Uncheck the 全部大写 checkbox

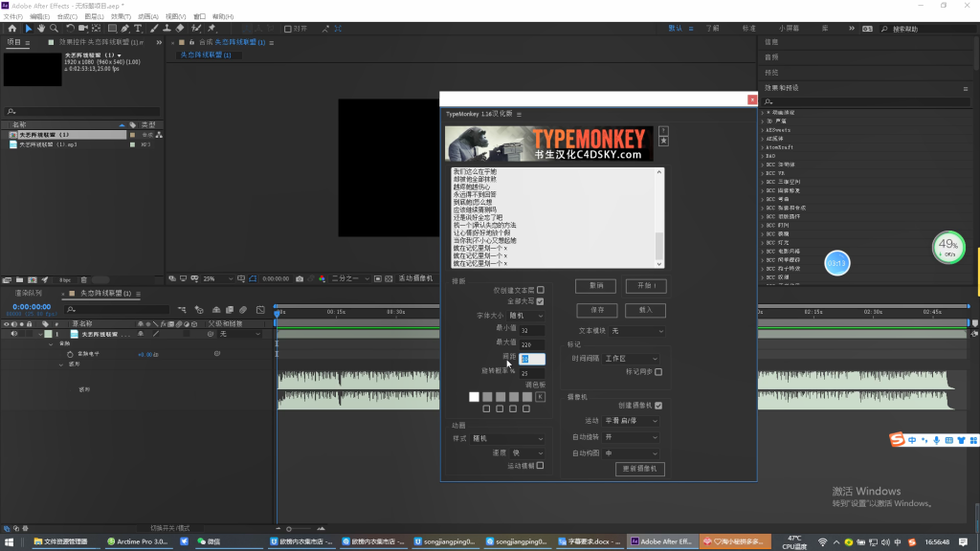pyautogui.click(x=541, y=301)
